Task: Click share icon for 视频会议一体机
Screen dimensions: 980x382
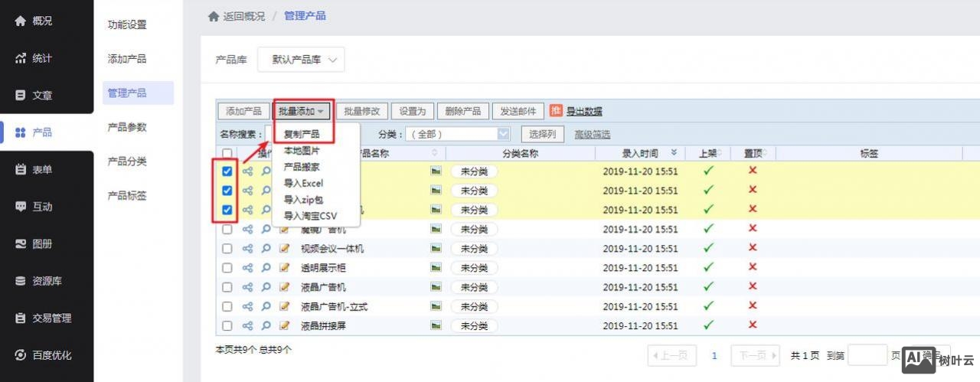Action: [x=247, y=248]
